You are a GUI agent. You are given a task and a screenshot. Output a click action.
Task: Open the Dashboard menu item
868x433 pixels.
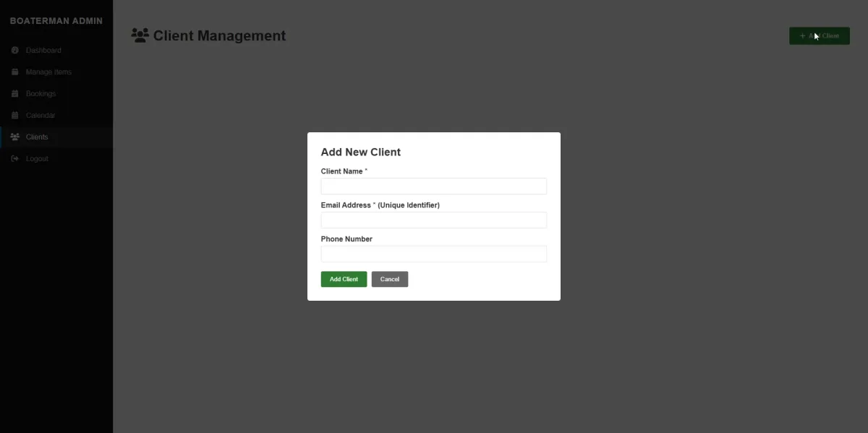(43, 51)
